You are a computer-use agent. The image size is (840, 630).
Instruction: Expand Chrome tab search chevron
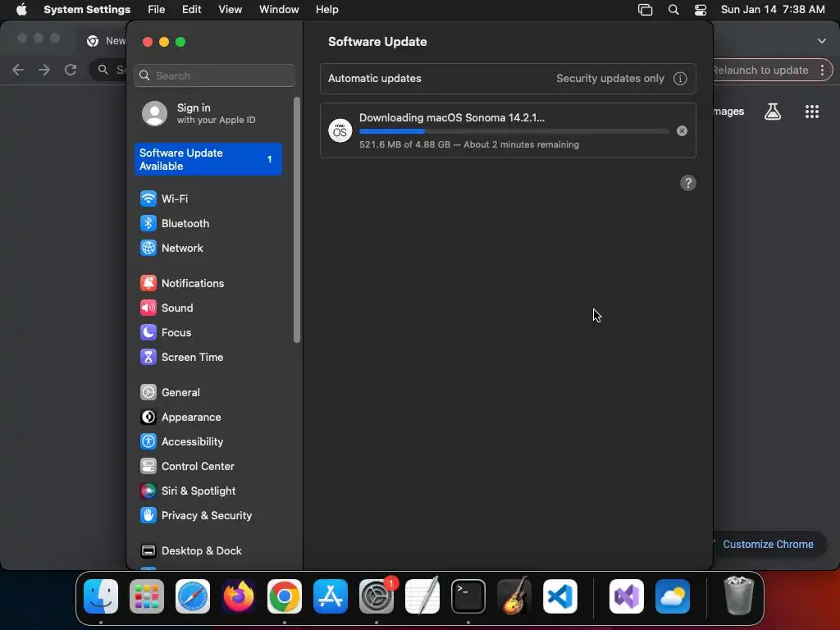pos(821,41)
